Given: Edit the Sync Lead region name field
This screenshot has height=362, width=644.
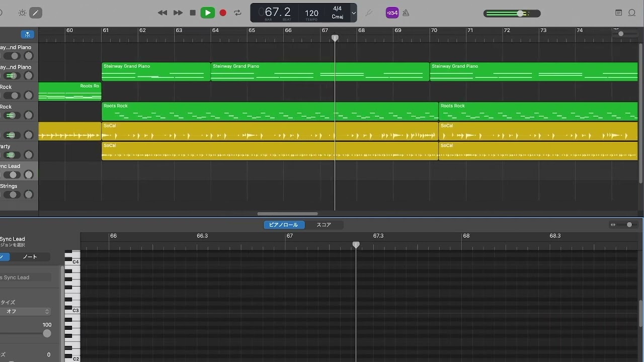Looking at the screenshot, I should pyautogui.click(x=25, y=278).
